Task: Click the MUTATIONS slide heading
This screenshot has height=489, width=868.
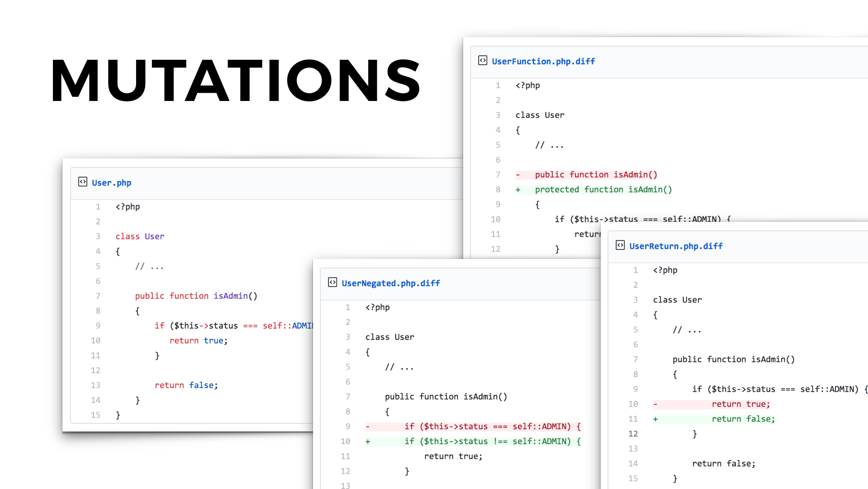Action: [236, 81]
